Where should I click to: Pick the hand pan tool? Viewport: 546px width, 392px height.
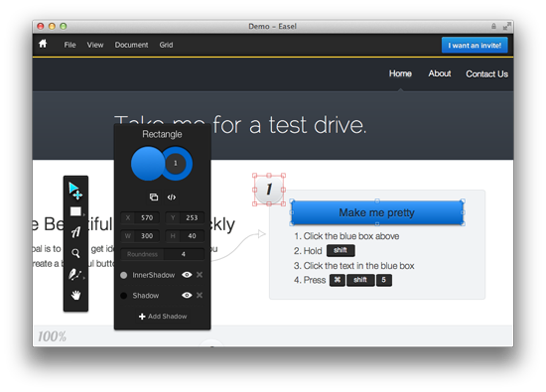[x=75, y=295]
